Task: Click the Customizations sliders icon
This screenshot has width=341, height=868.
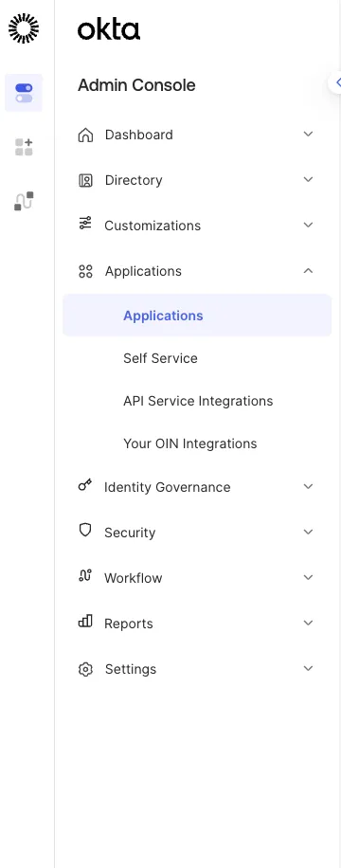Action: 84,224
